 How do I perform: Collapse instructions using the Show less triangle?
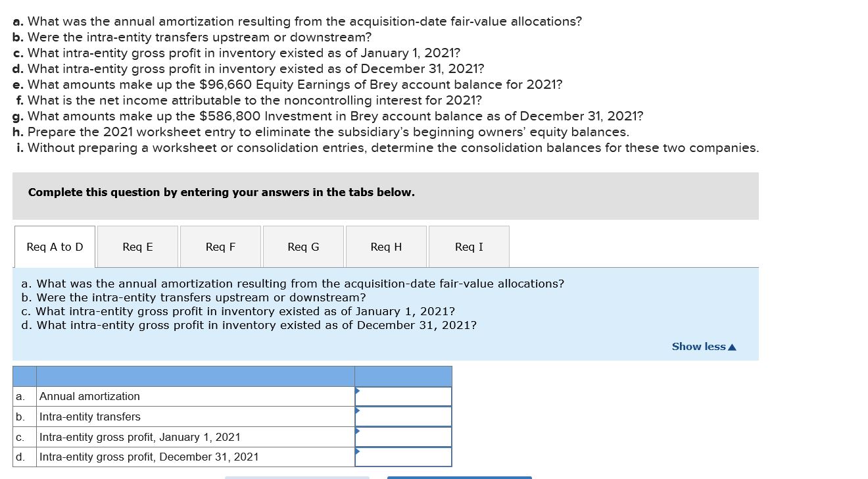pos(733,347)
